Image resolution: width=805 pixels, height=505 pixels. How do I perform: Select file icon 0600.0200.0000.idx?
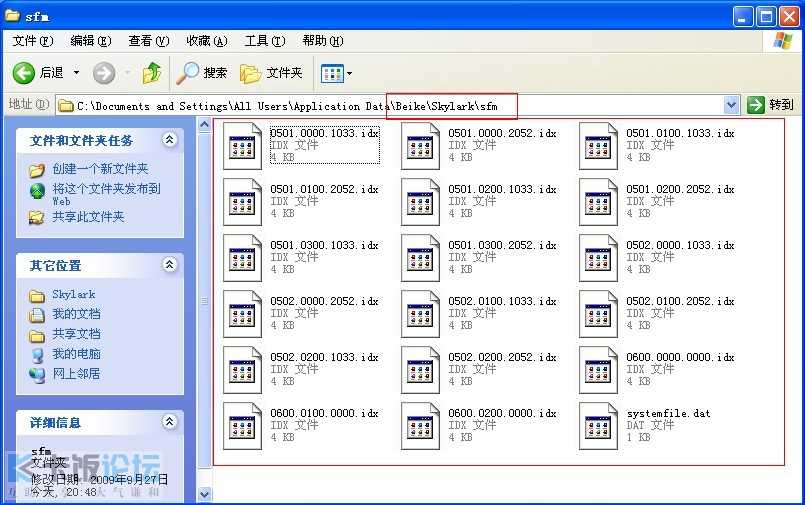coord(420,425)
